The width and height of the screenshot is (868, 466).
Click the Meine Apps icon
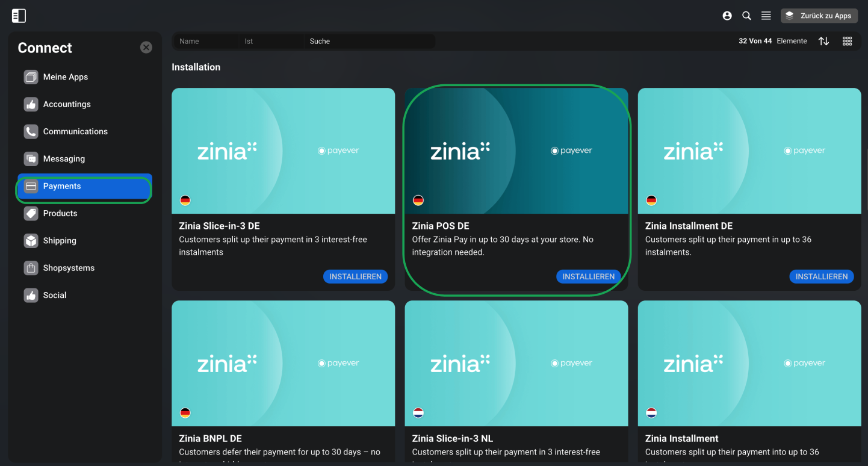pyautogui.click(x=31, y=77)
